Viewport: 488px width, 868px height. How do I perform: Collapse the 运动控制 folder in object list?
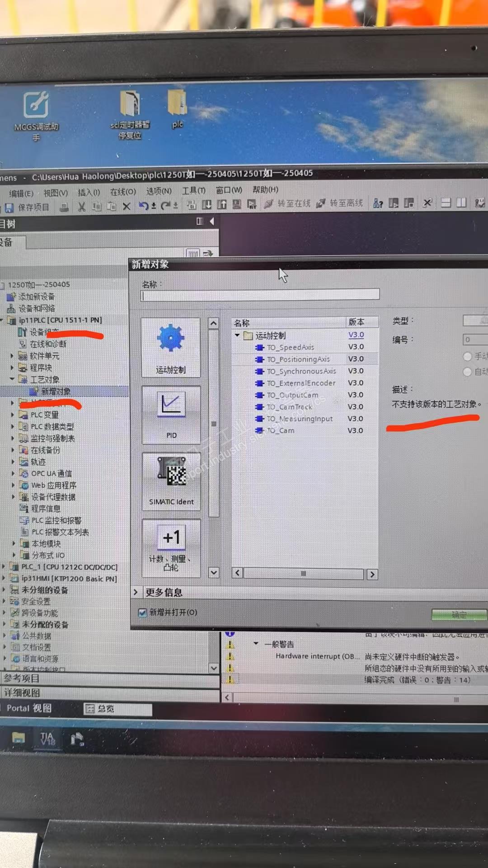[237, 335]
